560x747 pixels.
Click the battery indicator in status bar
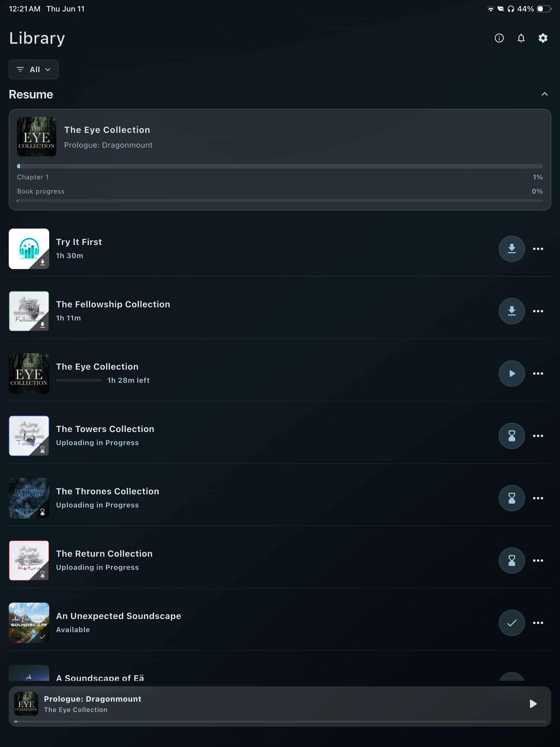544,9
